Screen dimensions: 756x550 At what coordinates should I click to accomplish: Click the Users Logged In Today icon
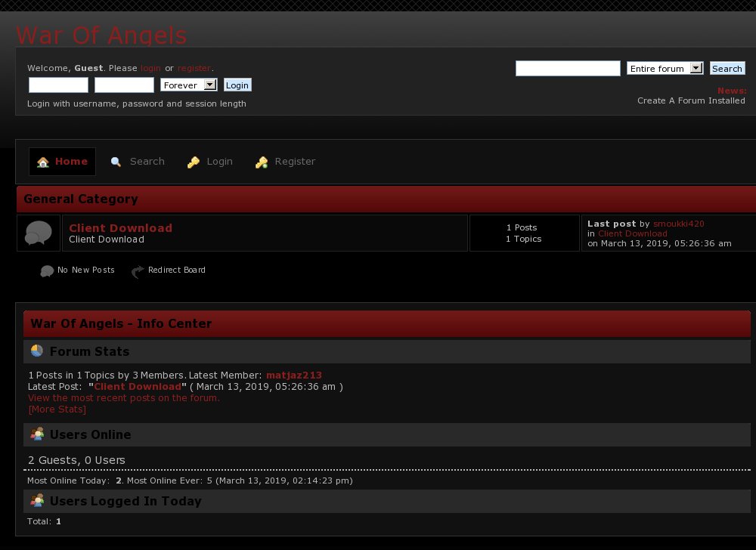37,501
